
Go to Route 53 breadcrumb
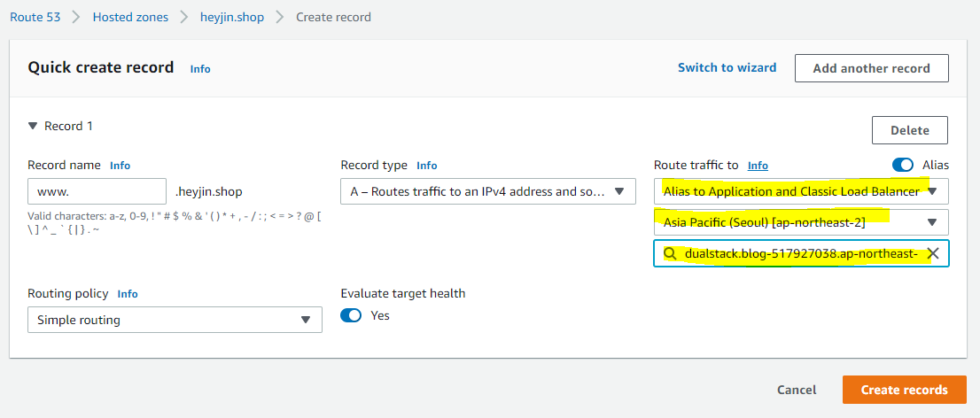point(35,17)
